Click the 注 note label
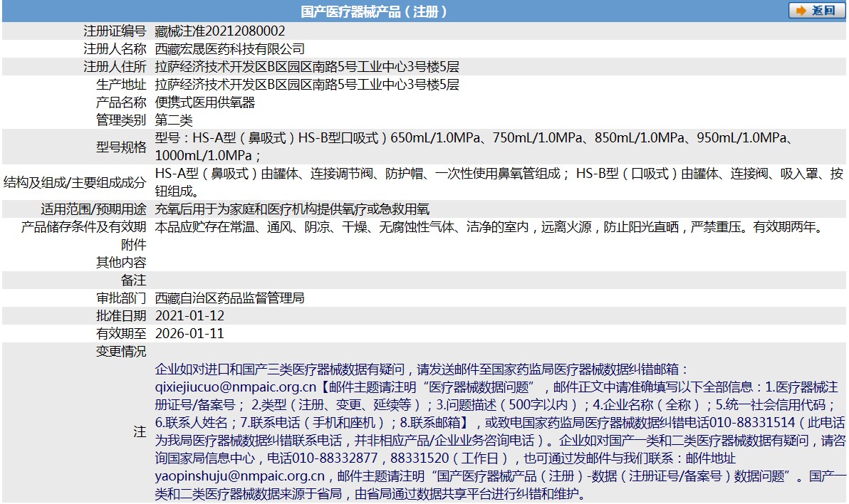849x504 pixels. point(140,432)
